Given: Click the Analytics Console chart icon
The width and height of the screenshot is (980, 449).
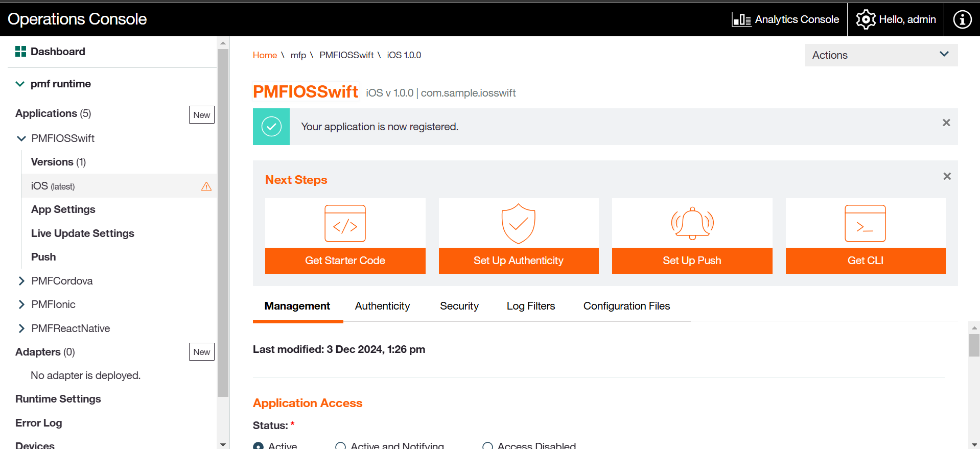Looking at the screenshot, I should [741, 19].
